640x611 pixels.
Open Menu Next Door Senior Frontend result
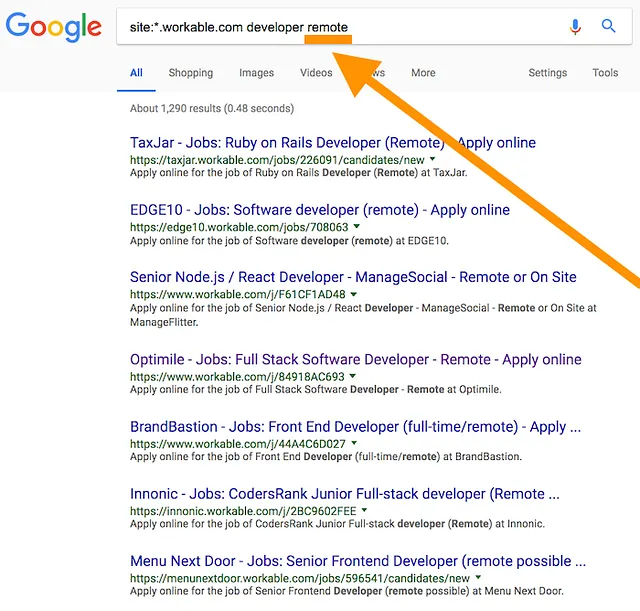coord(358,561)
